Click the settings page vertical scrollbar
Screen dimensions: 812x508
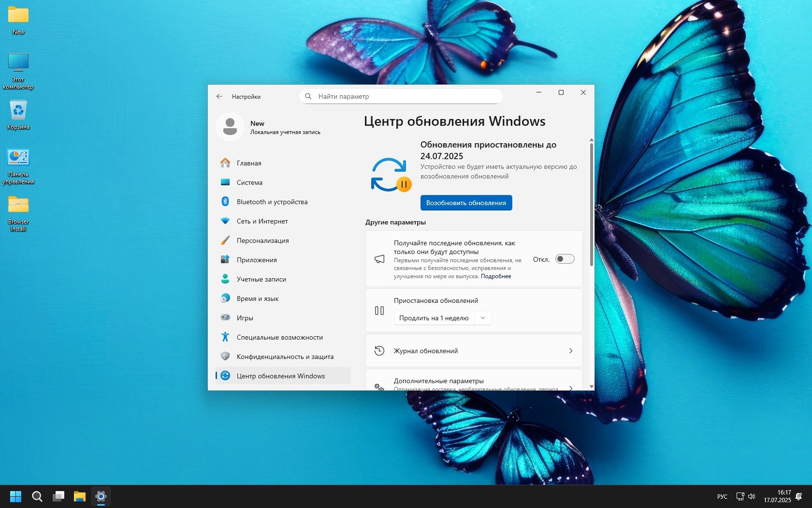591,203
